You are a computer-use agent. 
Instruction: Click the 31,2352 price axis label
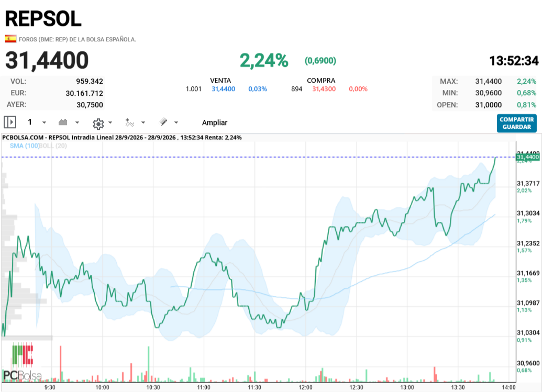528,243
